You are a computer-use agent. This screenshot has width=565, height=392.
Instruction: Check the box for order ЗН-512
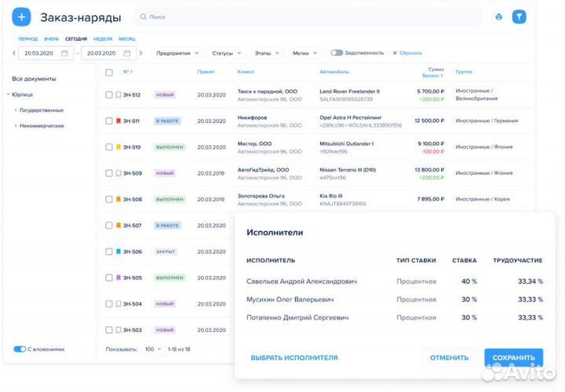click(x=109, y=95)
